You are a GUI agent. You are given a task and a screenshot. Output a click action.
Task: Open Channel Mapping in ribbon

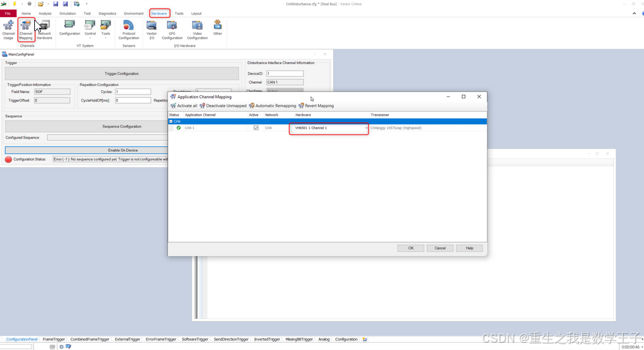pos(26,30)
